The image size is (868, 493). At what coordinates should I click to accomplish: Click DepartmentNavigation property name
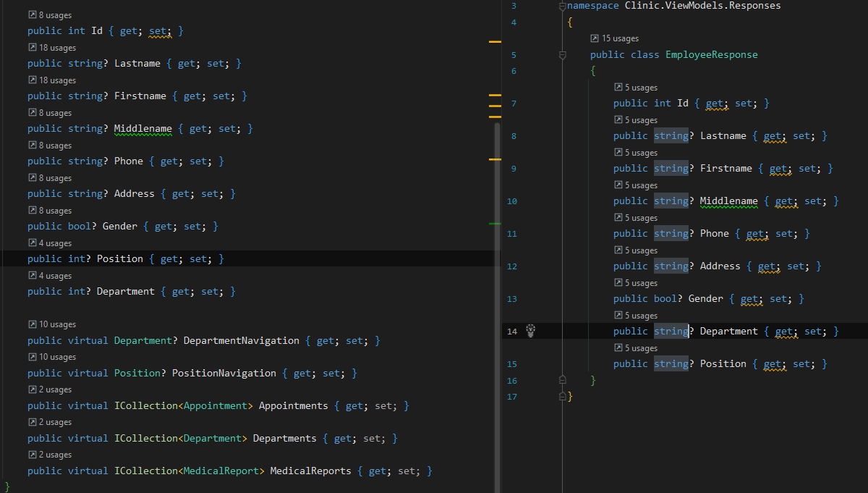pos(242,340)
